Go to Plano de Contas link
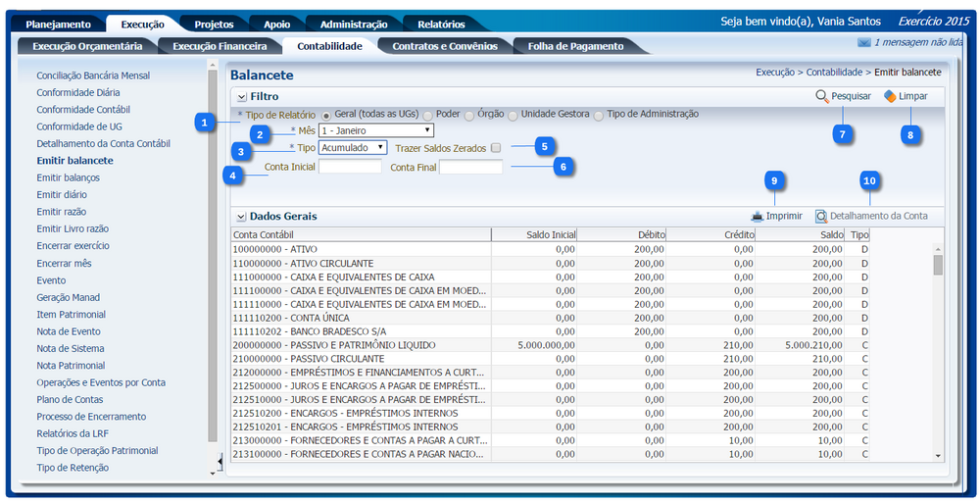 (70, 400)
